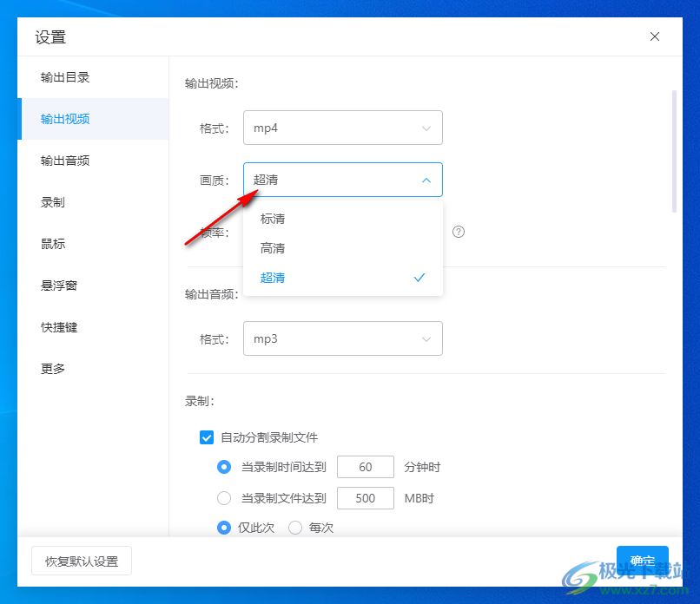This screenshot has width=700, height=604.
Task: Collapse the 画质 dropdown showing 超清
Action: [343, 180]
